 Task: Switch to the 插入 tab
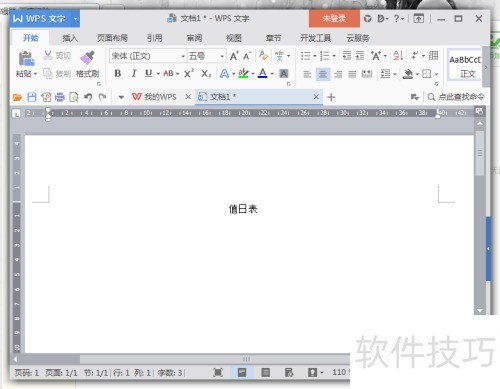tap(70, 38)
